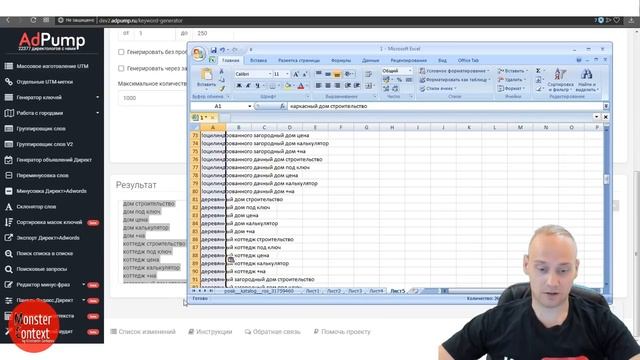Click the Склонятор слов letter A icon
Viewport: 640px width, 360px height.
(9, 207)
